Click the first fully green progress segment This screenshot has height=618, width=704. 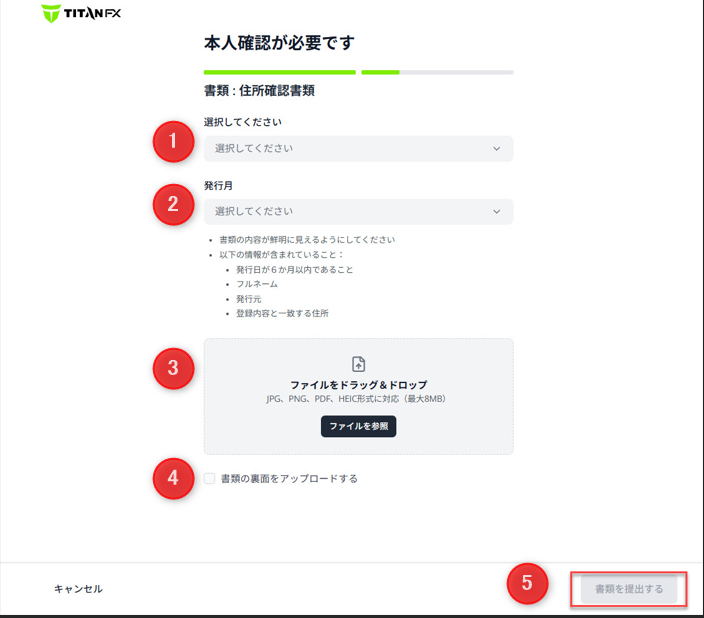(279, 72)
